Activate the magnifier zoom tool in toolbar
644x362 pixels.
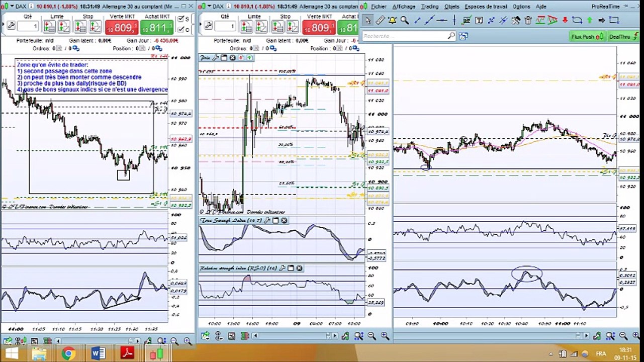point(404,20)
